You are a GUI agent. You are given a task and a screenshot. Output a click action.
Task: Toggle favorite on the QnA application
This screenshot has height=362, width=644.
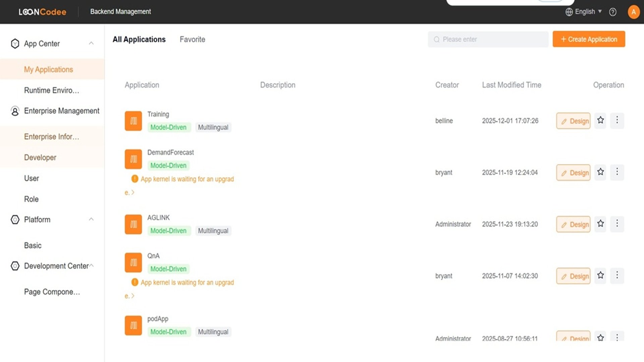600,276
